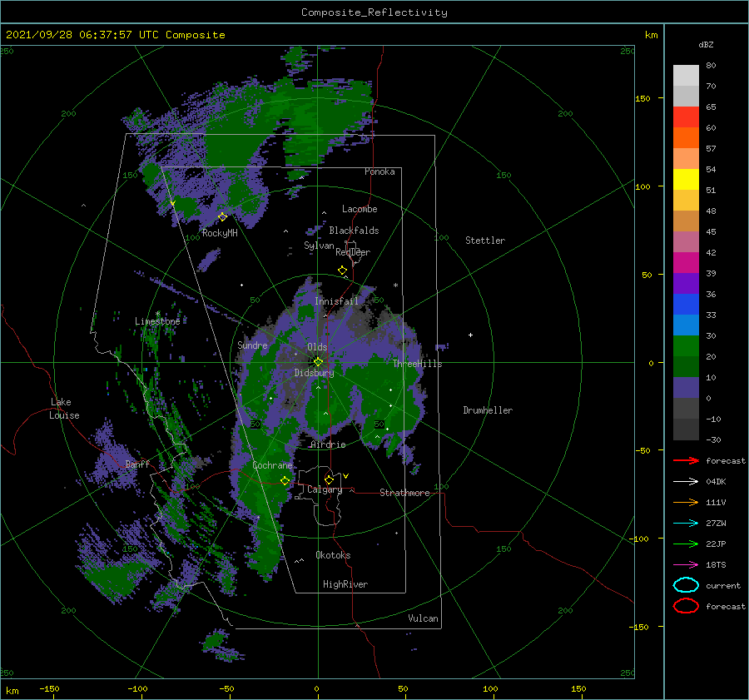Click the Limestone label

[x=157, y=321]
